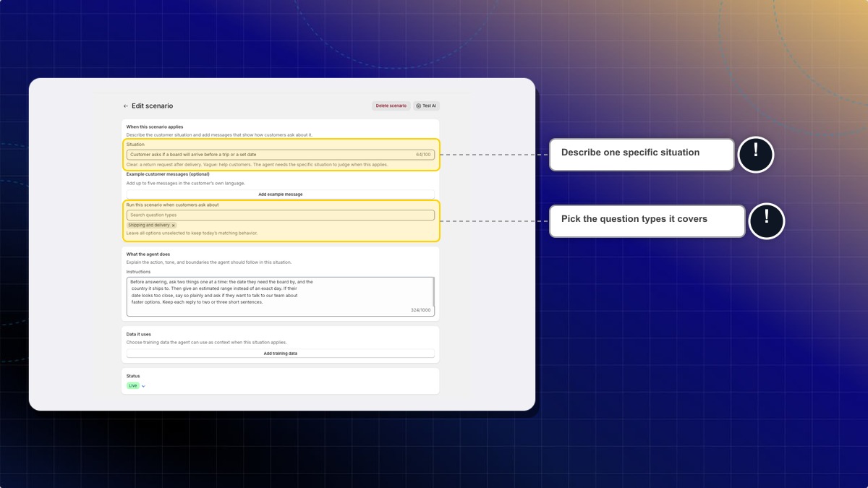Click the 'What the agent does' heading
The width and height of the screenshot is (868, 488).
[x=148, y=254]
